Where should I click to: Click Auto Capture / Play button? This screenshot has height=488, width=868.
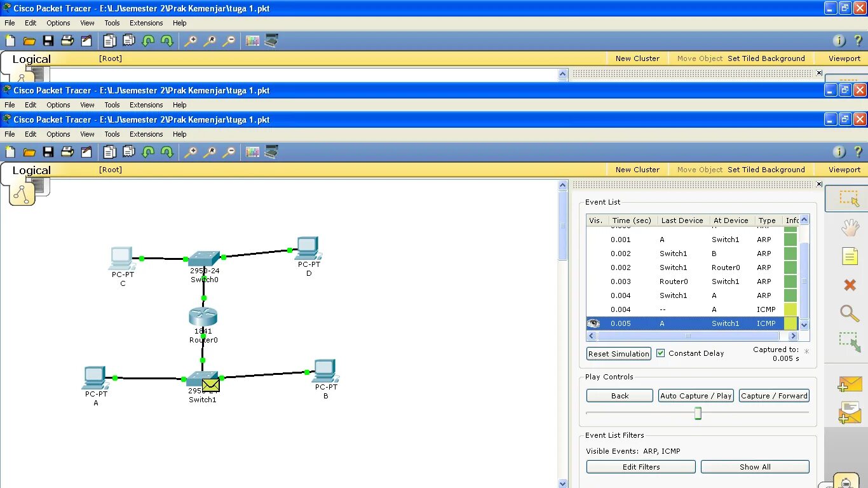coord(696,396)
